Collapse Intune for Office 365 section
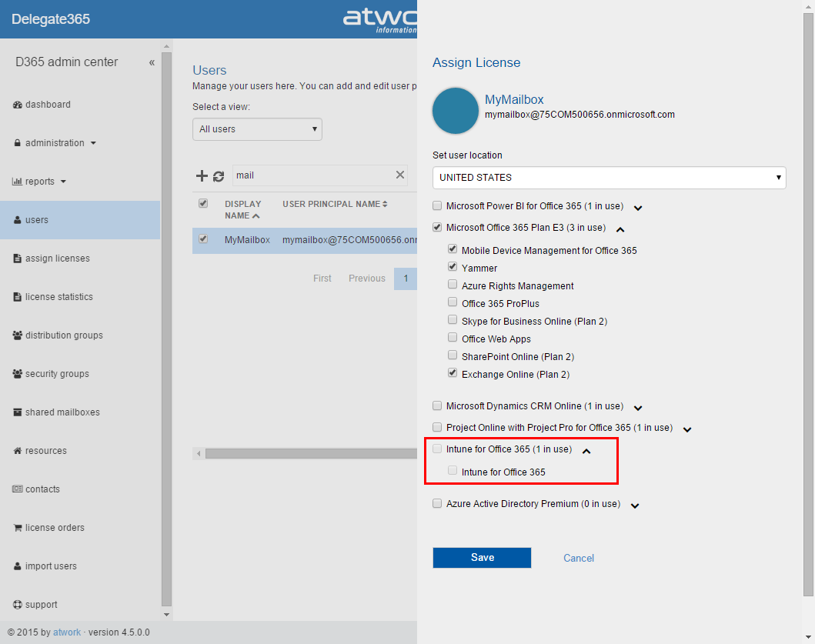Screen dimensions: 815x644 586,451
